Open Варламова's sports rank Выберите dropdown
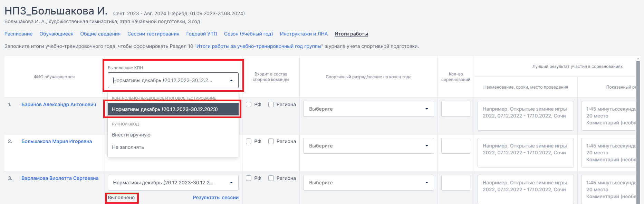Image resolution: width=644 pixels, height=204 pixels. click(x=368, y=183)
